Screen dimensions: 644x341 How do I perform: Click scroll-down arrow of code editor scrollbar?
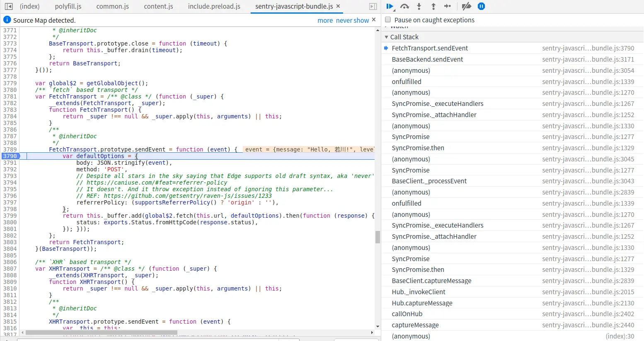coord(378,326)
